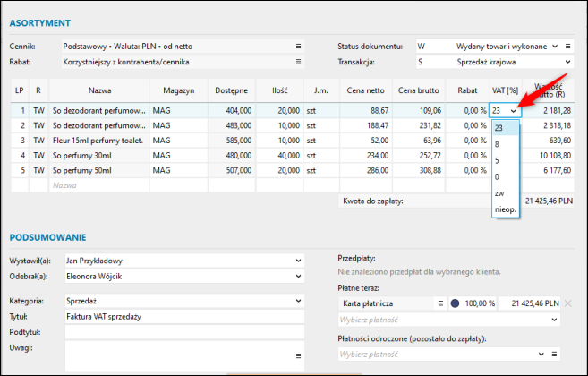Screen dimensions: 588x376
Task: Open the Kategoria dropdown arrow
Action: (298, 301)
